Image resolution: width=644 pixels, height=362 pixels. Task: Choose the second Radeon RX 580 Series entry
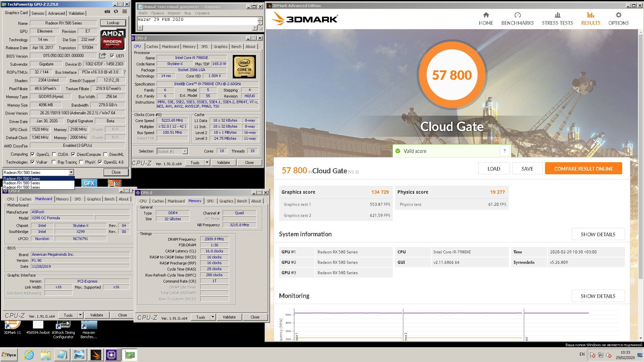[39, 183]
